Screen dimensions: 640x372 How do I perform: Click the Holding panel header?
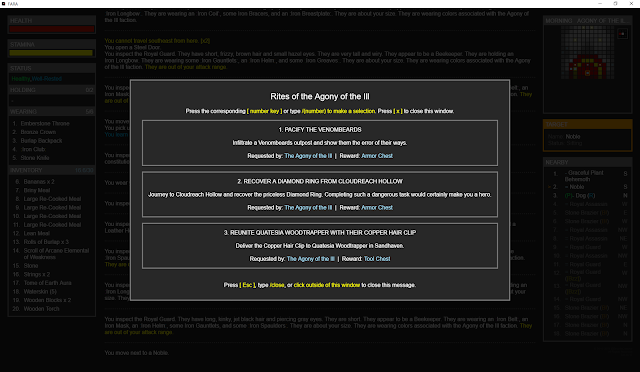(x=51, y=90)
